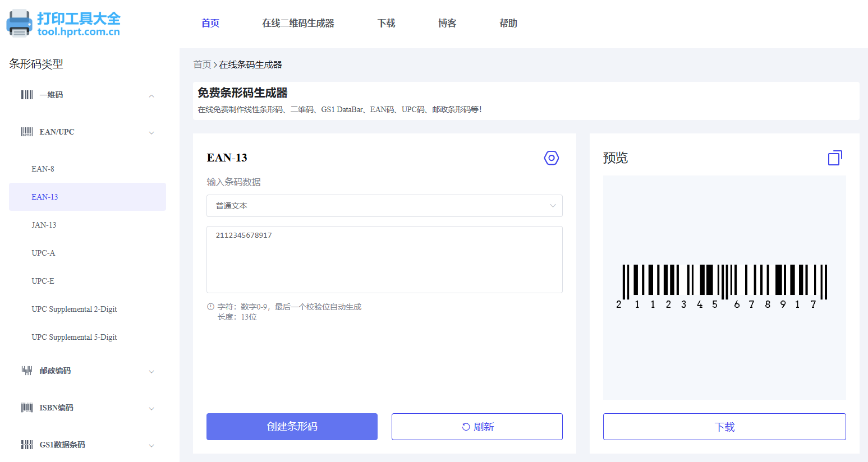Select EAN-13 barcode type in sidebar

(88, 197)
